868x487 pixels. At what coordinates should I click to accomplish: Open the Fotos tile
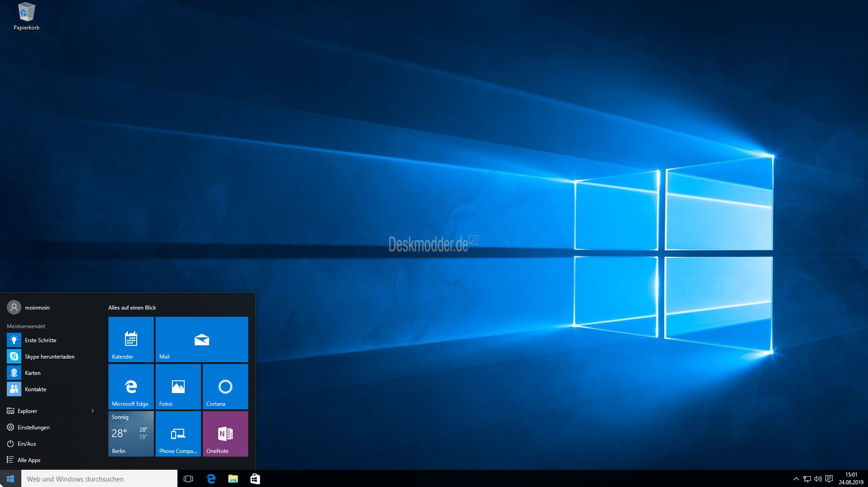click(x=178, y=387)
